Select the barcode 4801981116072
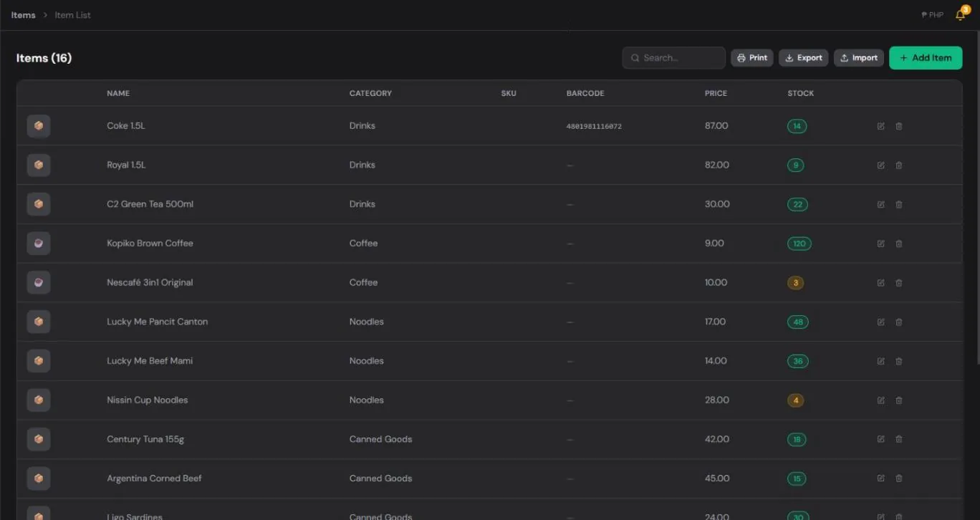The height and width of the screenshot is (520, 980). click(594, 127)
